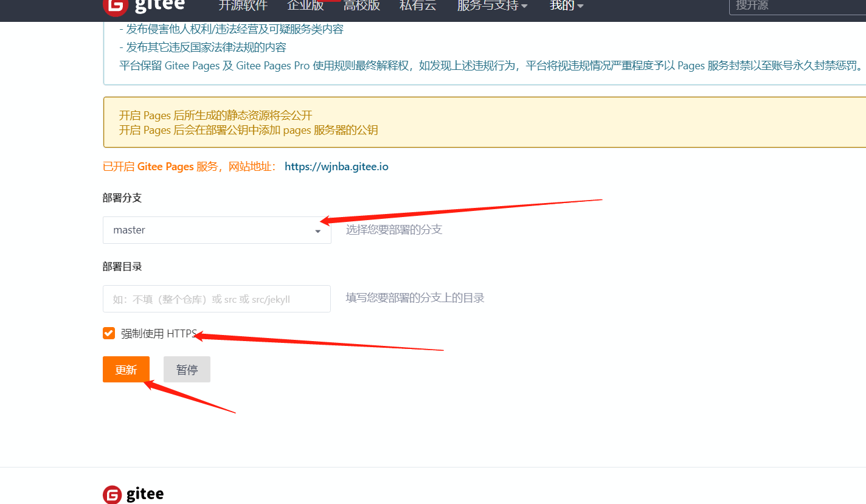Open the 企业版 navigation item

[x=305, y=5]
